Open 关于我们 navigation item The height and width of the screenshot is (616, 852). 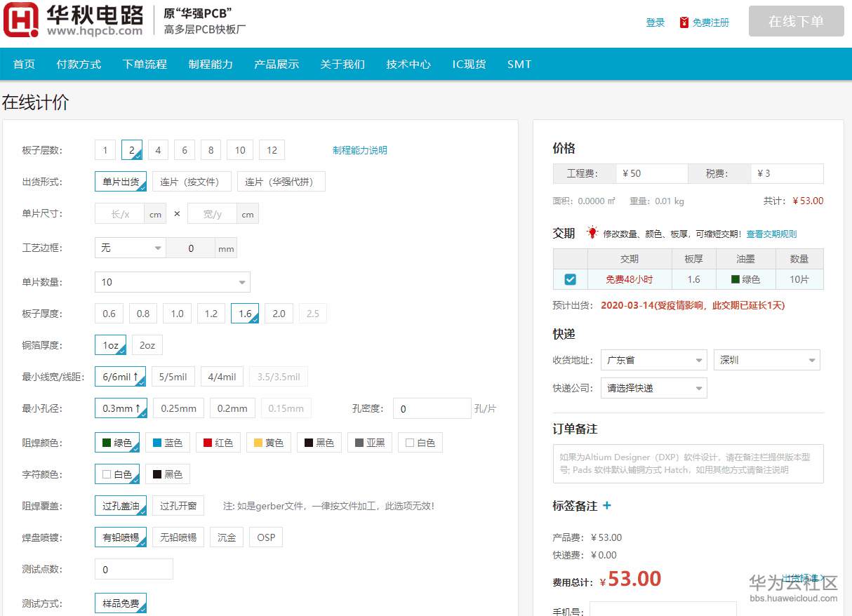point(342,64)
